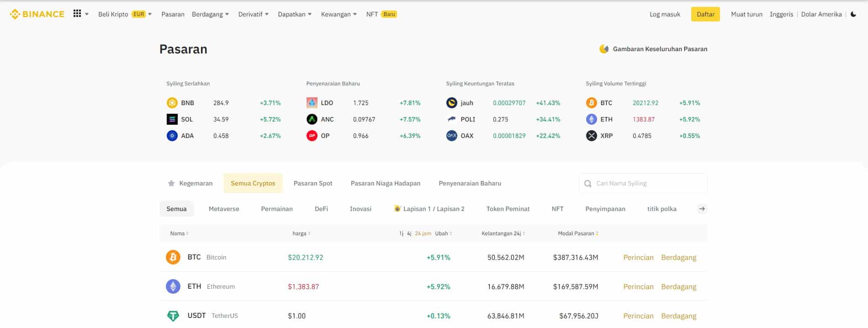This screenshot has height=328, width=868.
Task: Sort by Modal Pasaran column
Action: coord(578,233)
